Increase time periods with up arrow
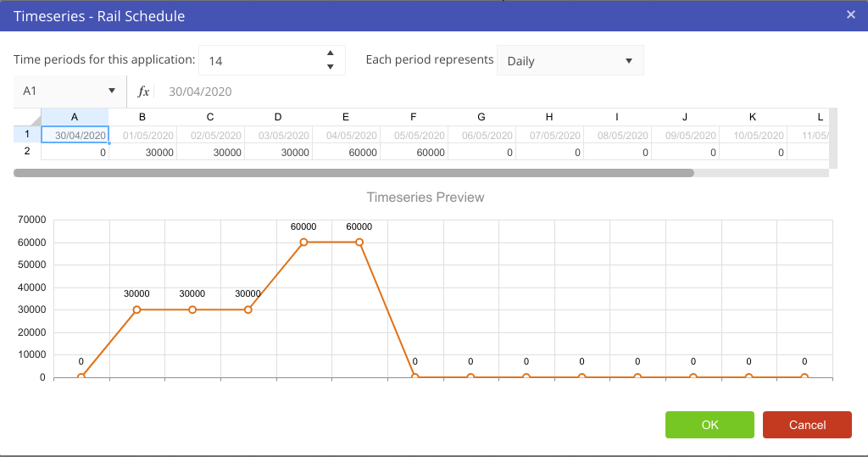Viewport: 868px width, 457px height. pos(330,53)
